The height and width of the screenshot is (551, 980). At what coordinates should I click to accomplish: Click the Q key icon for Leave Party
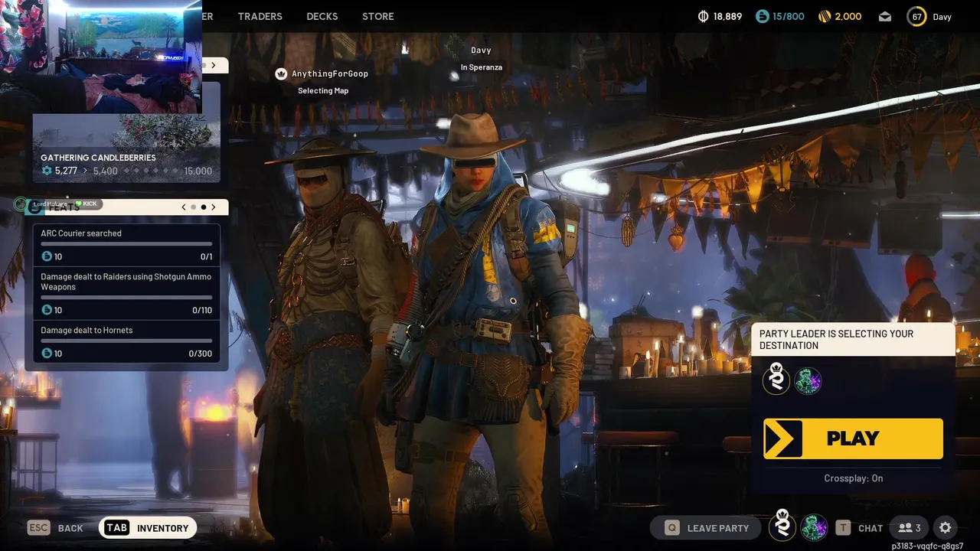pyautogui.click(x=671, y=527)
